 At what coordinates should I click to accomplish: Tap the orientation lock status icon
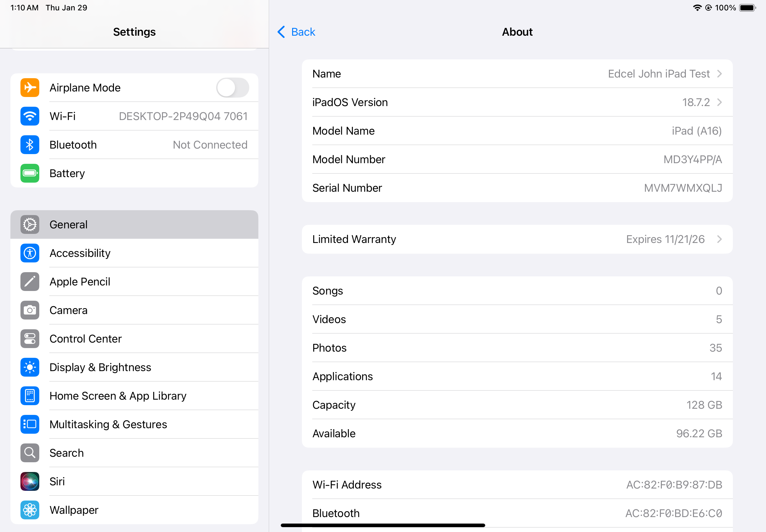tap(708, 8)
